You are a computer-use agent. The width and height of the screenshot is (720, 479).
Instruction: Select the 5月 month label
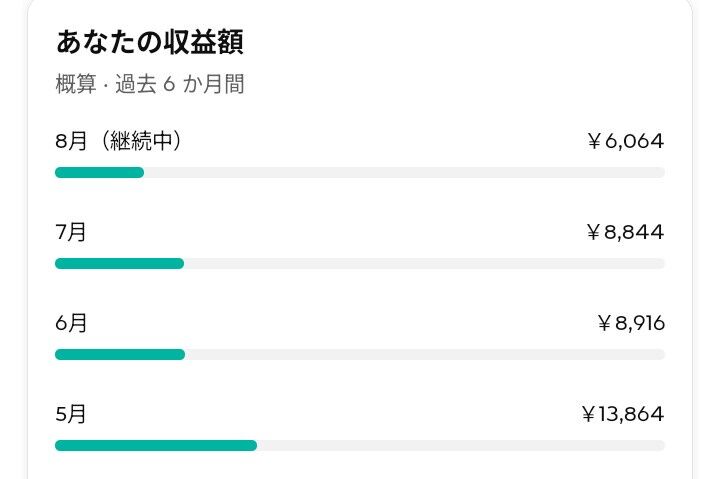pyautogui.click(x=71, y=413)
